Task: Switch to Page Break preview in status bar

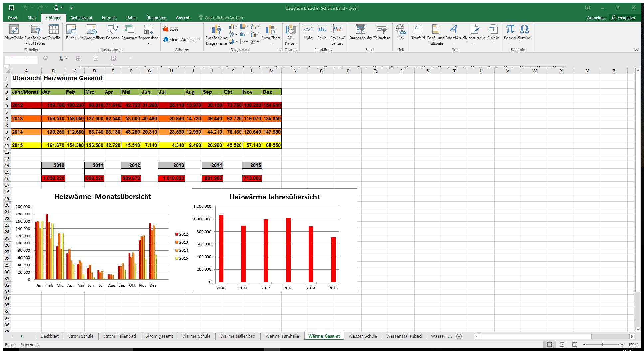Action: (575, 345)
